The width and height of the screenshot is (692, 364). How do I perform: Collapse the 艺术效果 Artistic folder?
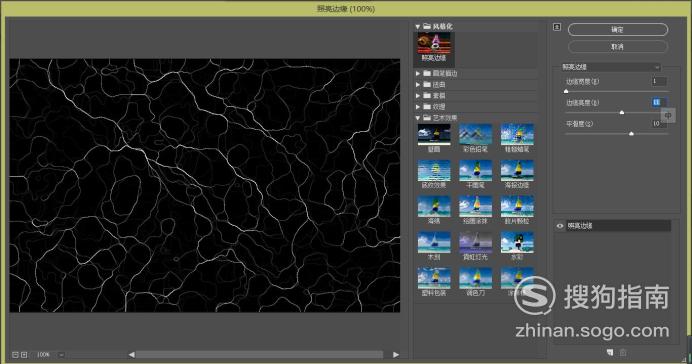417,118
